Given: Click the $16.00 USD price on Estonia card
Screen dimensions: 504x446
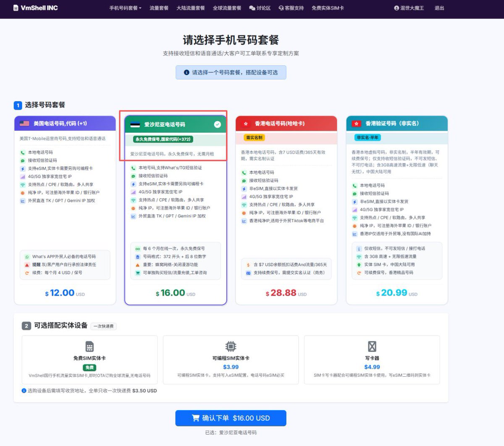Looking at the screenshot, I should [x=176, y=293].
